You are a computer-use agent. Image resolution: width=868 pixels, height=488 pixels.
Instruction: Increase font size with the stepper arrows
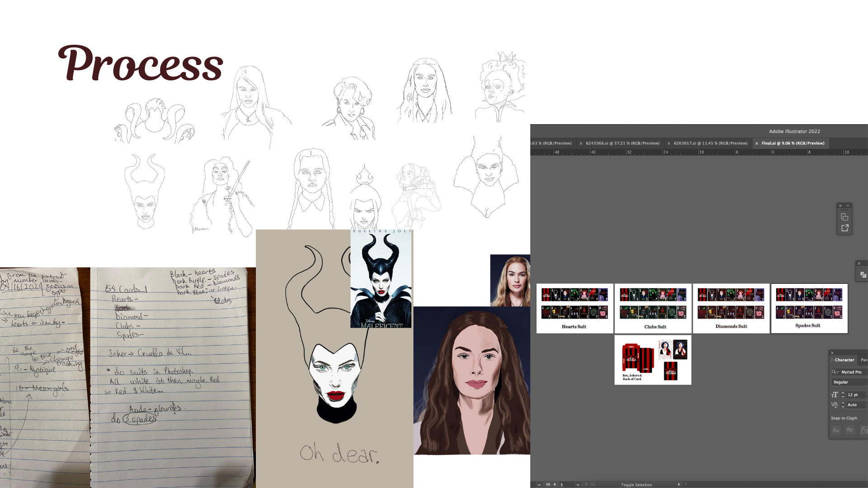pos(843,393)
